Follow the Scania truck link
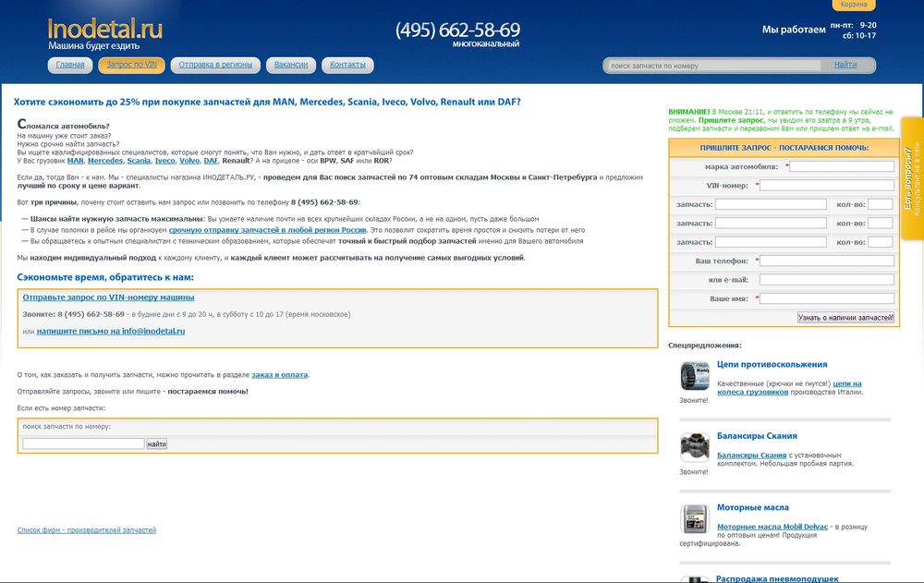The image size is (924, 583). [139, 161]
